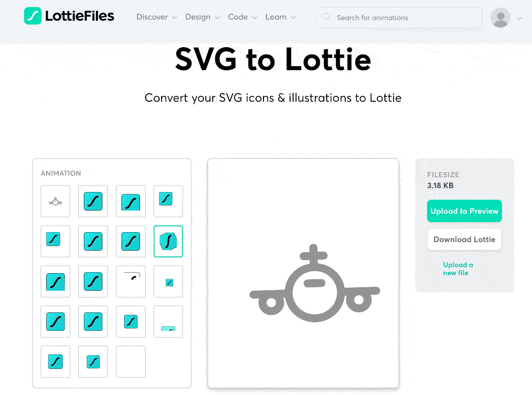Select the highlighted cube-shaped animation variant
The image size is (532, 395).
coord(168,241)
